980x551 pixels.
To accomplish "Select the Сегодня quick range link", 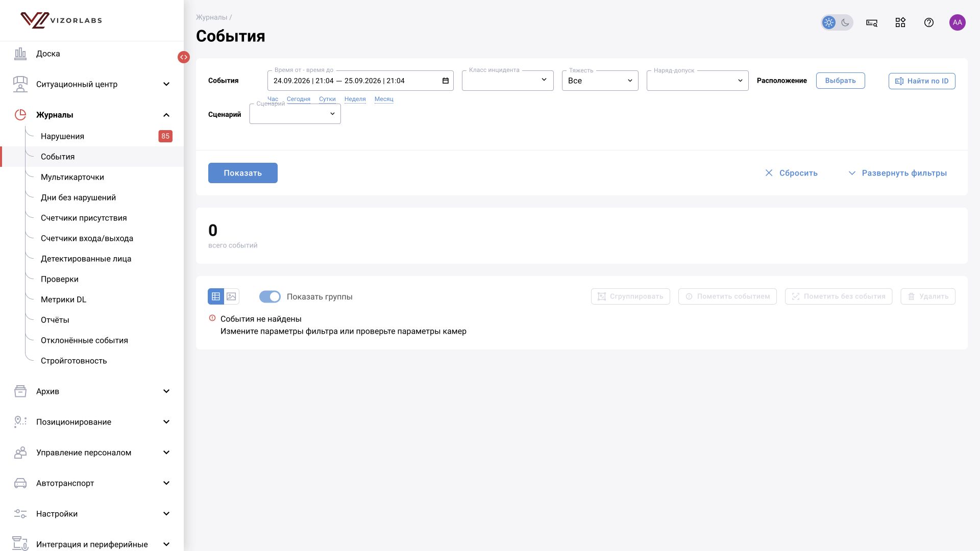I will point(299,99).
